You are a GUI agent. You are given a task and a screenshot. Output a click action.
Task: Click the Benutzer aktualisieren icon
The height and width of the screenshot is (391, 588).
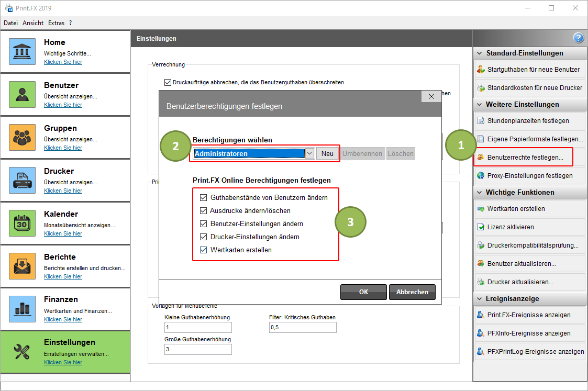481,263
